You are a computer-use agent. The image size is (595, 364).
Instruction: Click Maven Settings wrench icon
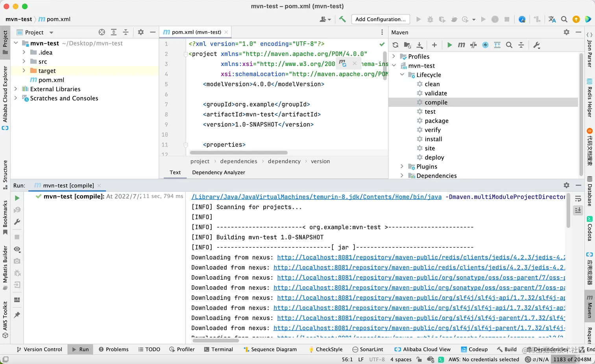point(536,45)
